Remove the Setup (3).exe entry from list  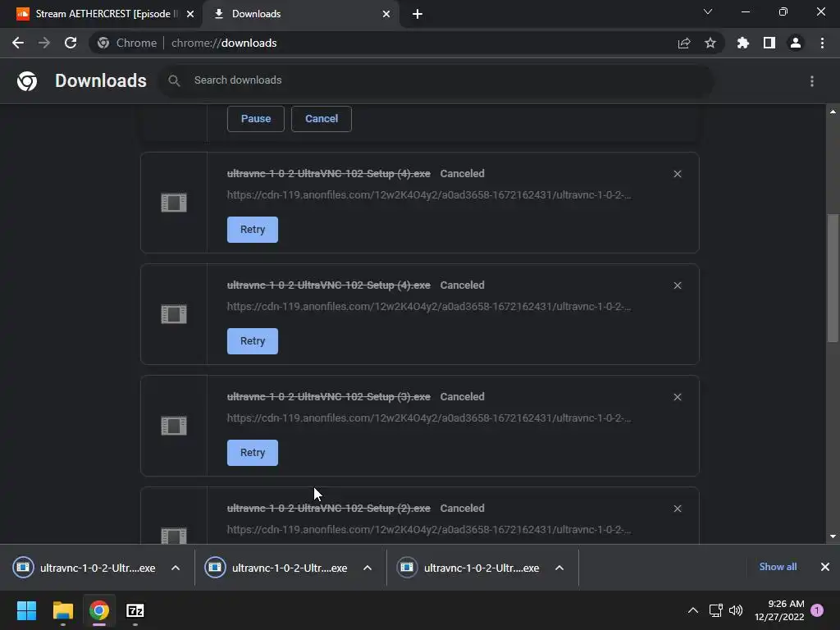tap(678, 397)
